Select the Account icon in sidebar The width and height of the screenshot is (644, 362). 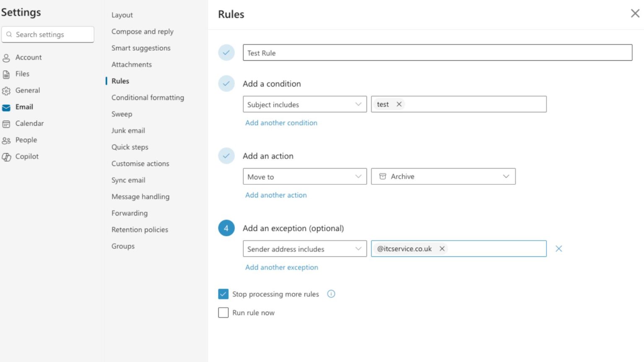[x=7, y=57]
